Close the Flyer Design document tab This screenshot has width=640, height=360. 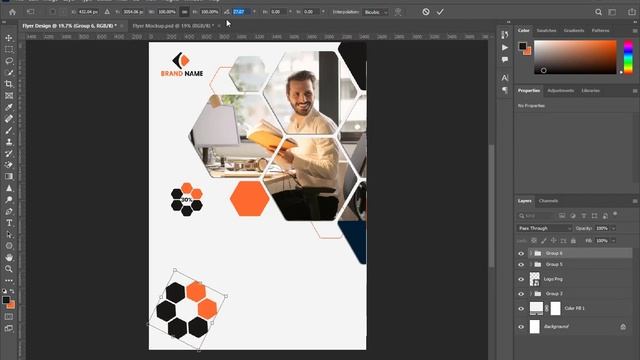point(122,26)
